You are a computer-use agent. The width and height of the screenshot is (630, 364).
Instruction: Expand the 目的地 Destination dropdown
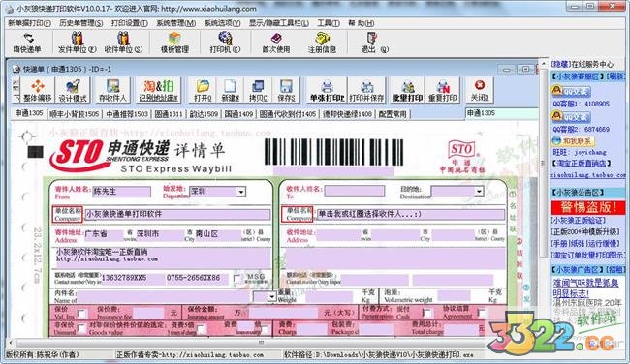tap(479, 191)
